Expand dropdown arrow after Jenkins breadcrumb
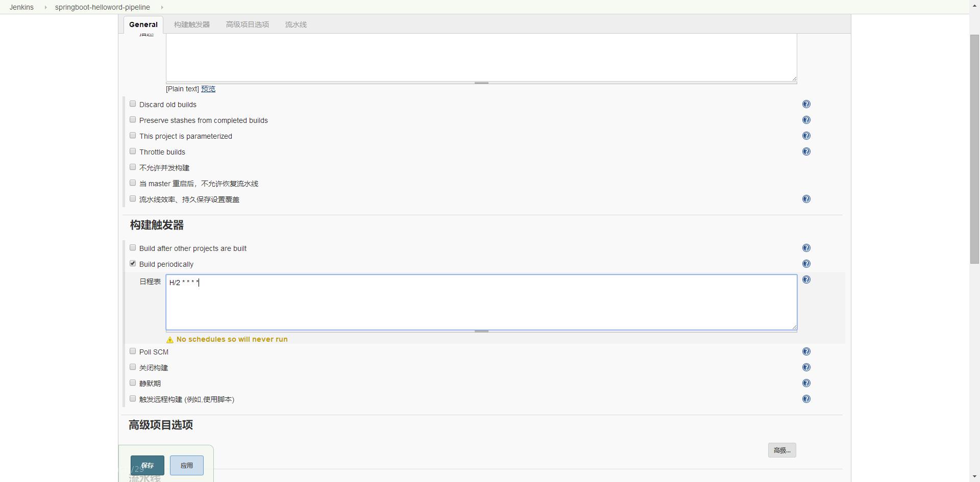This screenshot has height=482, width=980. pyautogui.click(x=45, y=7)
